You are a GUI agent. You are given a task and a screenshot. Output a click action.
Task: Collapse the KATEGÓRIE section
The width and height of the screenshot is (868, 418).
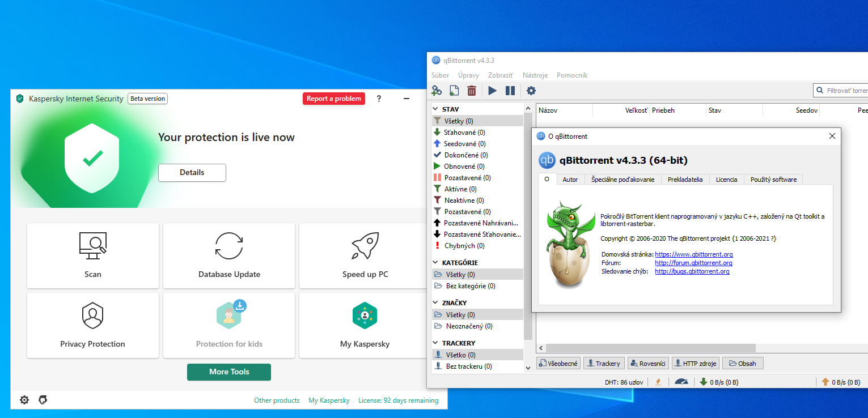tap(436, 263)
